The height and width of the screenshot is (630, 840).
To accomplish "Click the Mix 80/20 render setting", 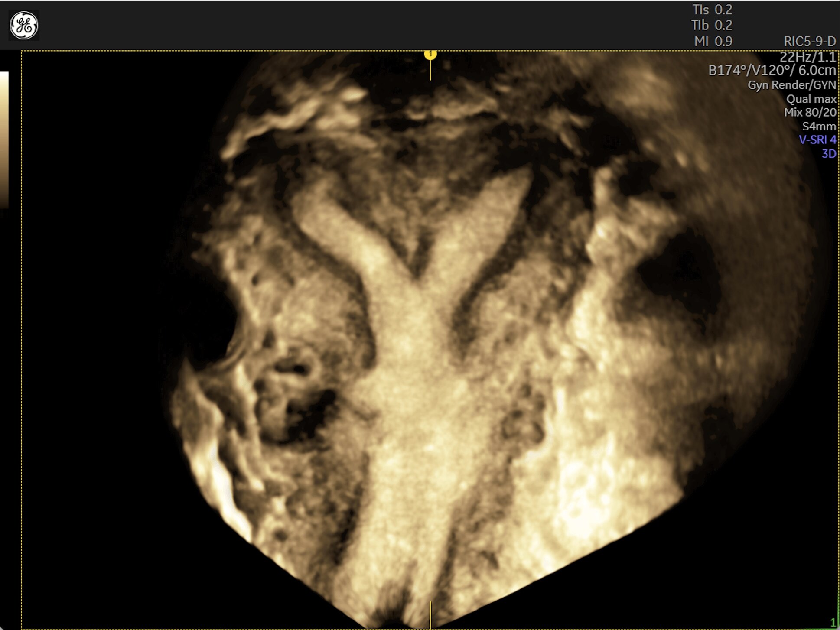I will 810,112.
